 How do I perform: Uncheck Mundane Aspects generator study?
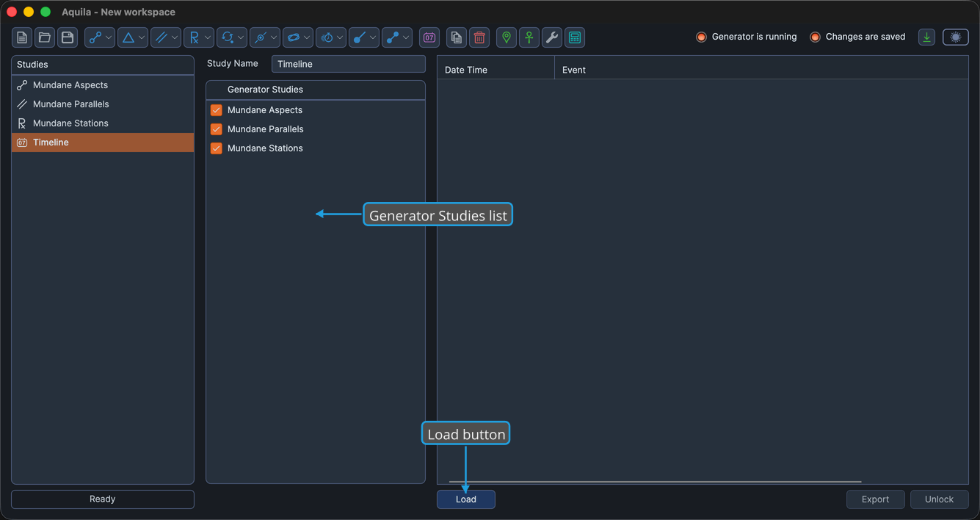216,110
